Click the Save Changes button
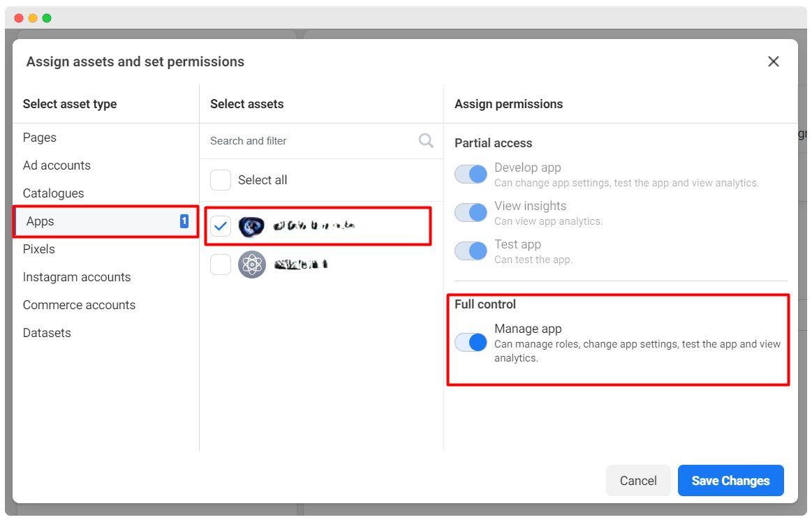Image resolution: width=812 pixels, height=522 pixels. click(x=730, y=480)
